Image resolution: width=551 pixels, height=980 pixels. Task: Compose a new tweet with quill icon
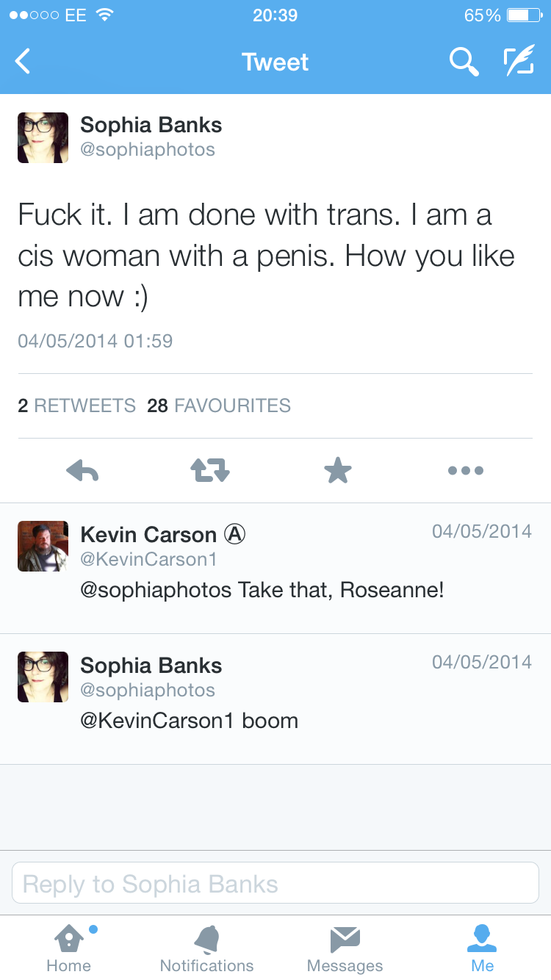pos(519,62)
